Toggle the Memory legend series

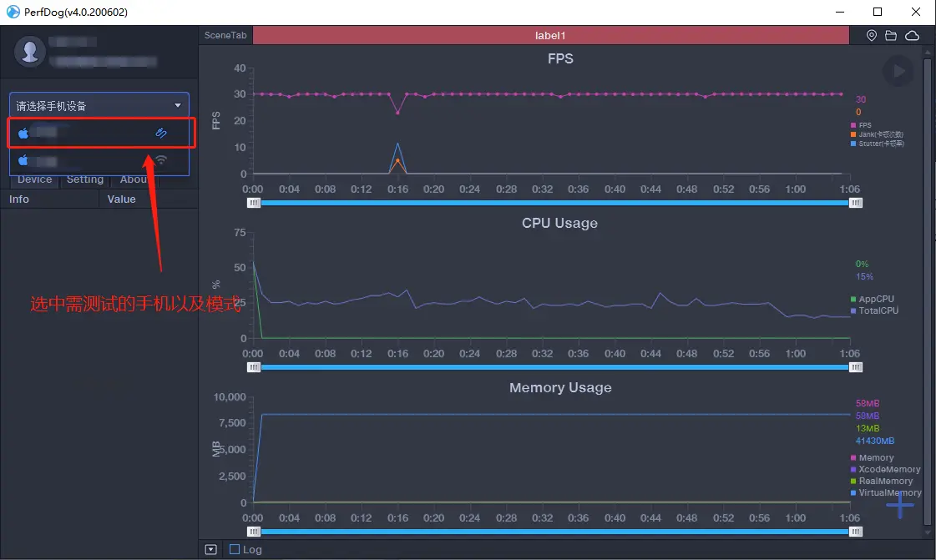[x=873, y=458]
